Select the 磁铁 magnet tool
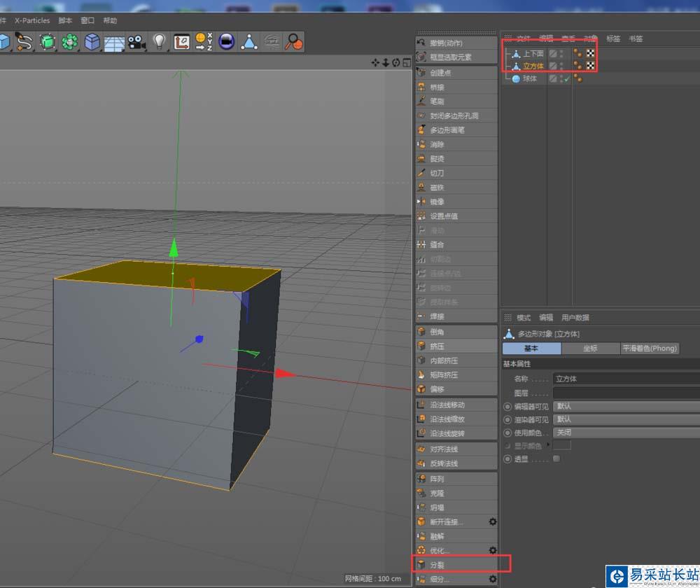 point(456,188)
